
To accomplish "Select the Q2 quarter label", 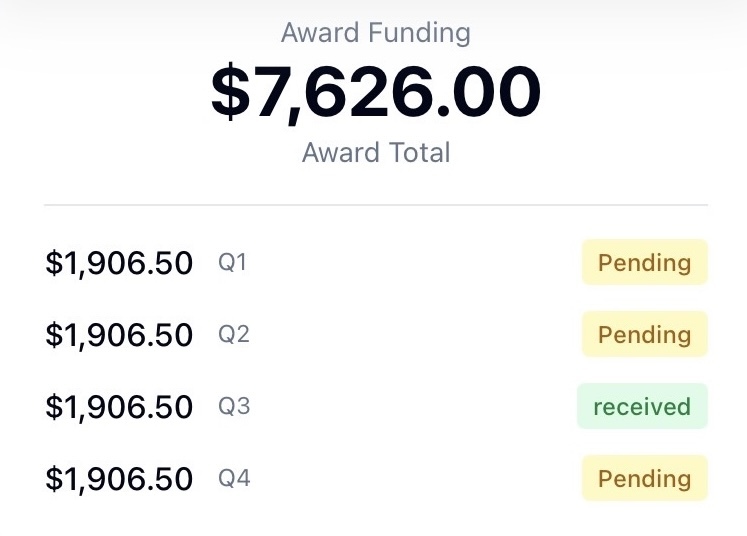I will point(233,334).
